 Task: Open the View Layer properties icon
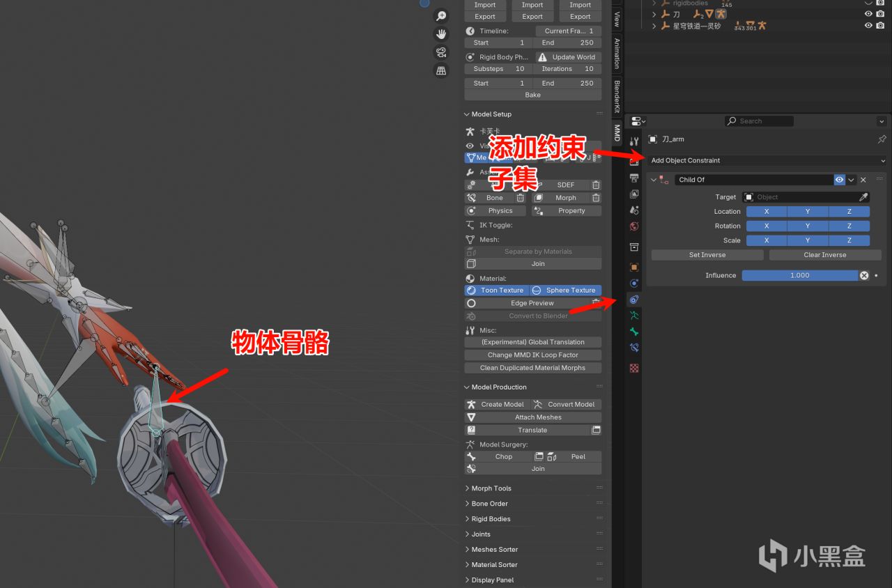point(634,194)
